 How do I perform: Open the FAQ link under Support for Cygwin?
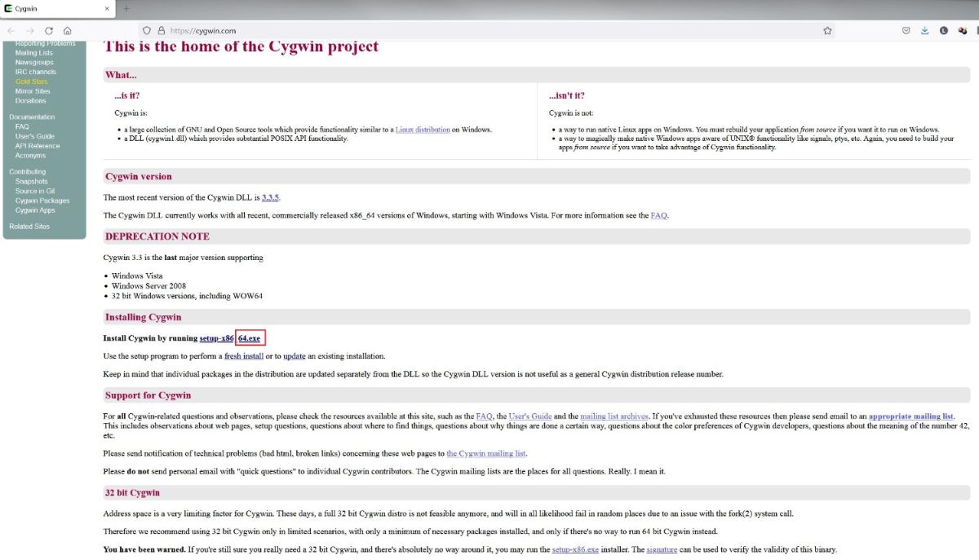tap(485, 417)
